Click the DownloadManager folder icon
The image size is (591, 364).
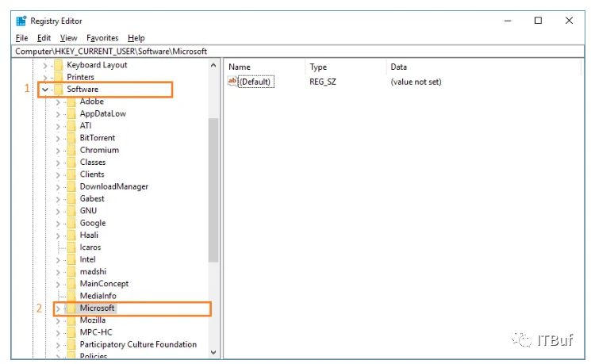coord(71,187)
